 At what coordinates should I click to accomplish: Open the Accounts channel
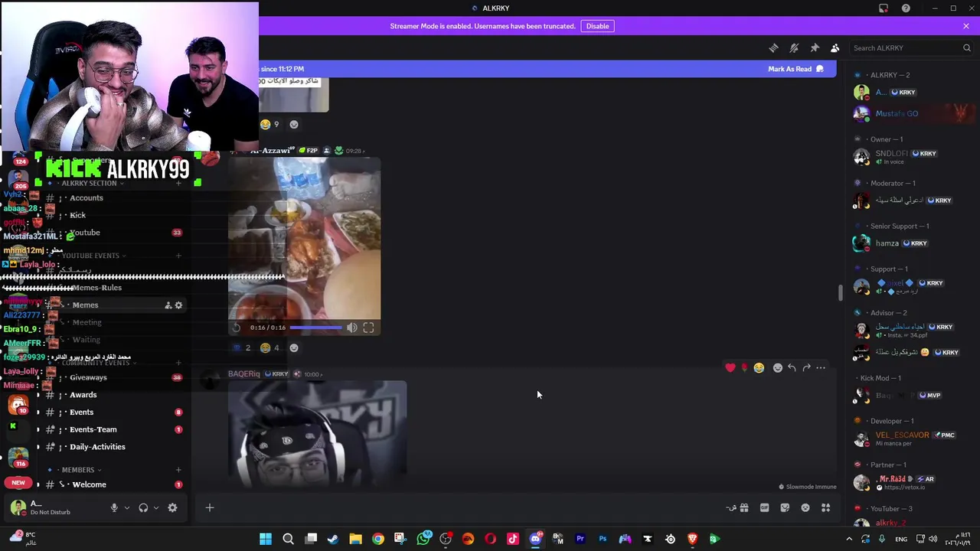(87, 197)
